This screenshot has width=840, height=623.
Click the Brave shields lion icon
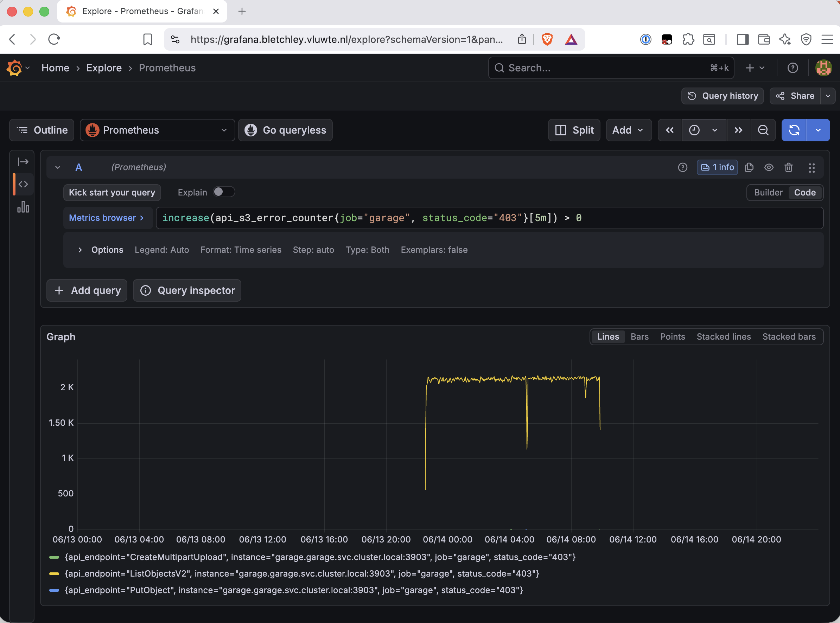tap(547, 39)
